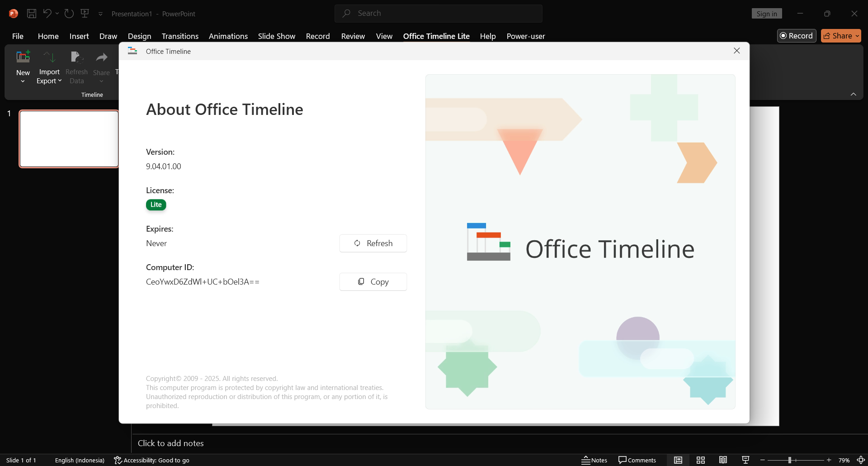This screenshot has height=466, width=868.
Task: Click the Undo arrow icon
Action: pyautogui.click(x=47, y=14)
